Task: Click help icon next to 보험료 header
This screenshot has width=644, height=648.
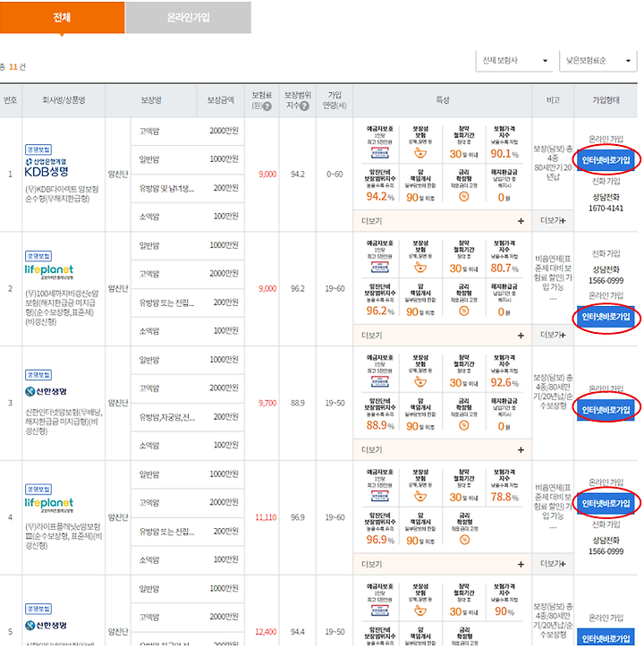Action: 267,106
